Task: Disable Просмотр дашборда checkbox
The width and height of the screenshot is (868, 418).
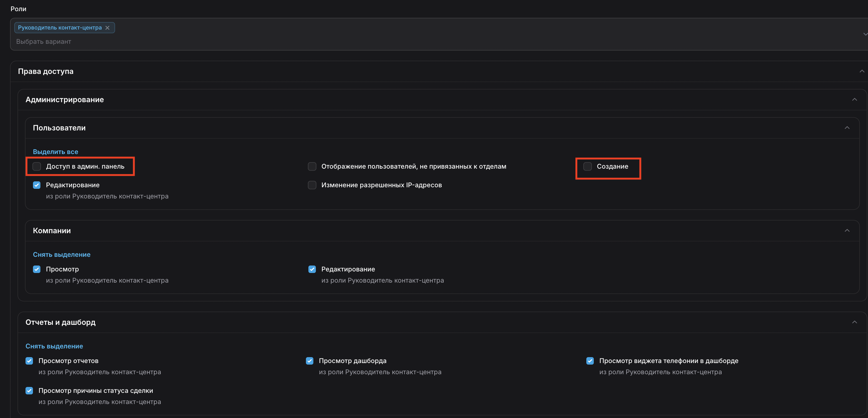Action: coord(310,361)
